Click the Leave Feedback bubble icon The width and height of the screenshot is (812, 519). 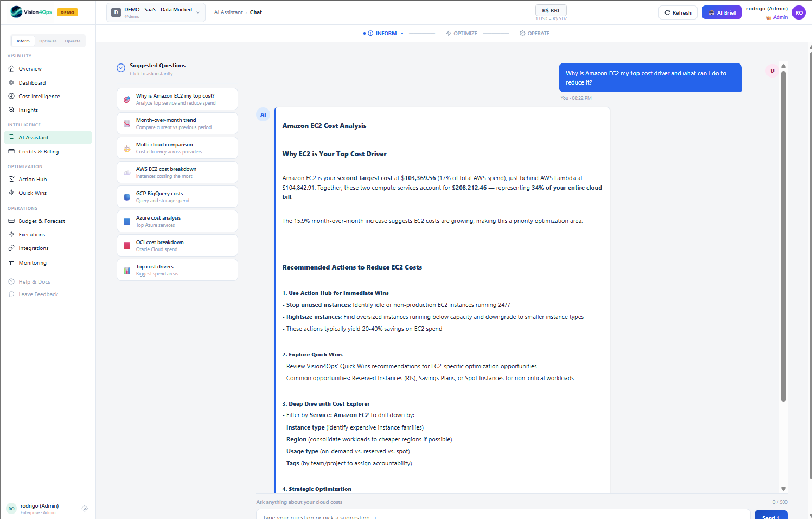tap(11, 294)
